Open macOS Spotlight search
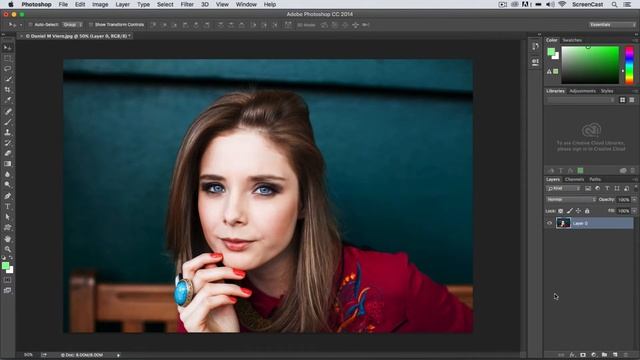 pyautogui.click(x=614, y=4)
